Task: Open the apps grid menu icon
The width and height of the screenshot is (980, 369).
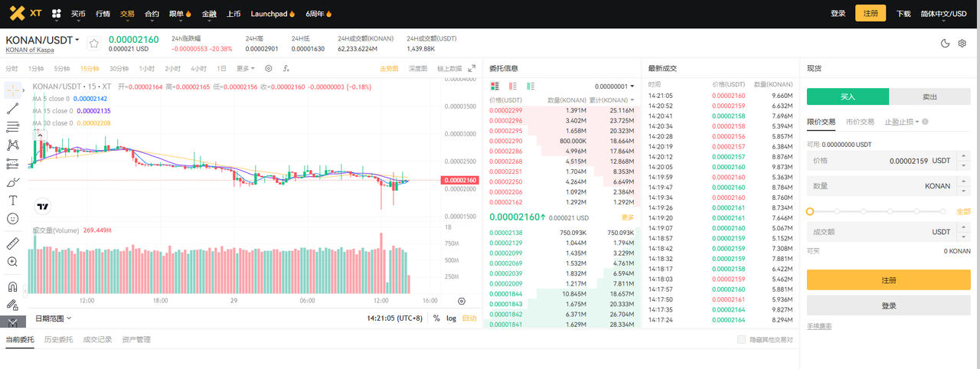Action: [56, 14]
